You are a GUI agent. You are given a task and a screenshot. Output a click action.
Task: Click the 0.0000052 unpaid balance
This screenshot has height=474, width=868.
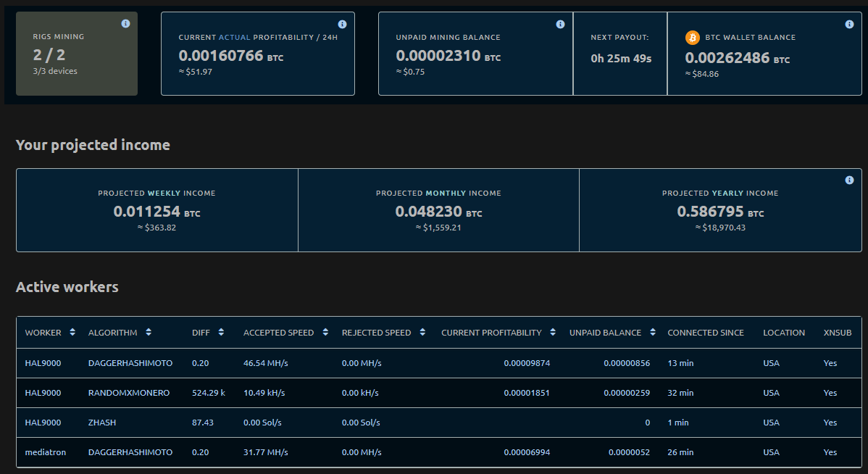(x=630, y=452)
